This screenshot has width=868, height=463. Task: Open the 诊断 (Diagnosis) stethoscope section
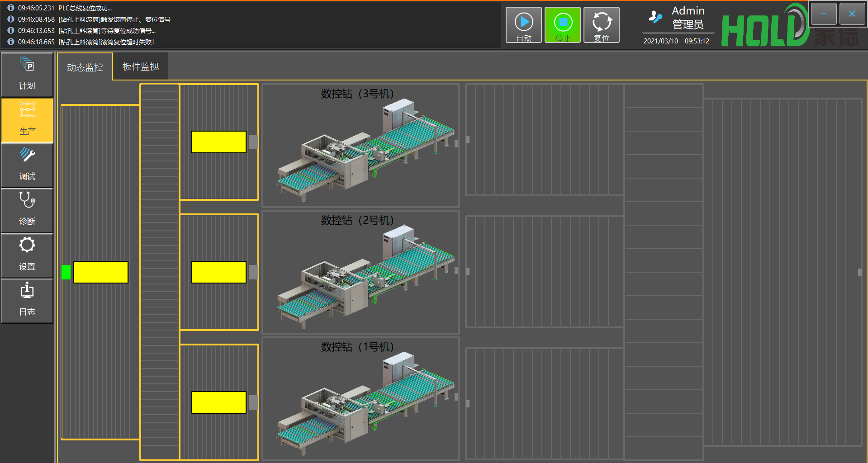[27, 210]
